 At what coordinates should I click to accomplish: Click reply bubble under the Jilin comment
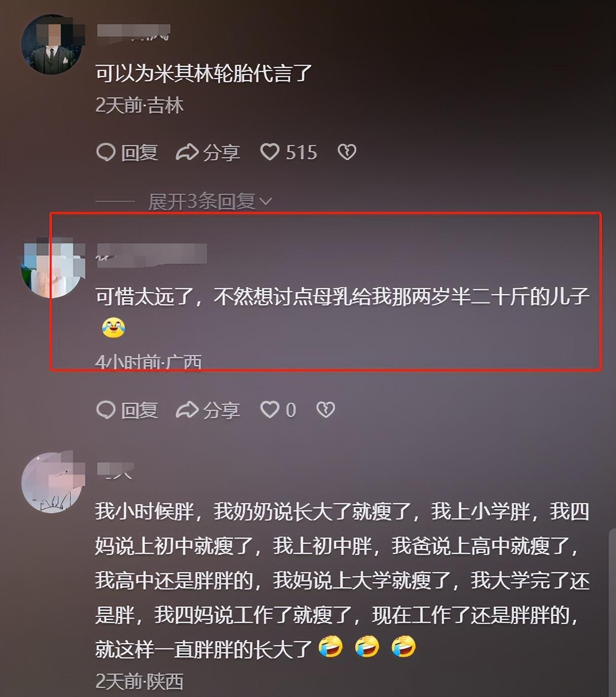tap(106, 152)
